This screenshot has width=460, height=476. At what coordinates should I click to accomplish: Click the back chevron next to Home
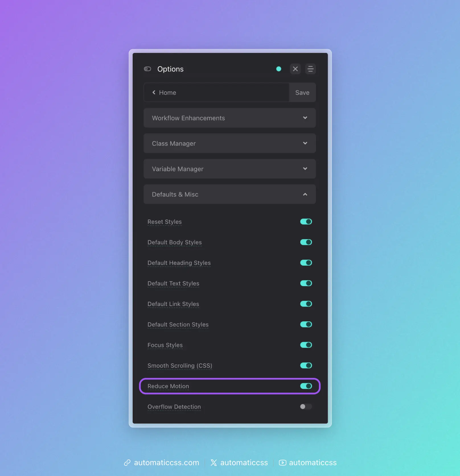coord(154,92)
